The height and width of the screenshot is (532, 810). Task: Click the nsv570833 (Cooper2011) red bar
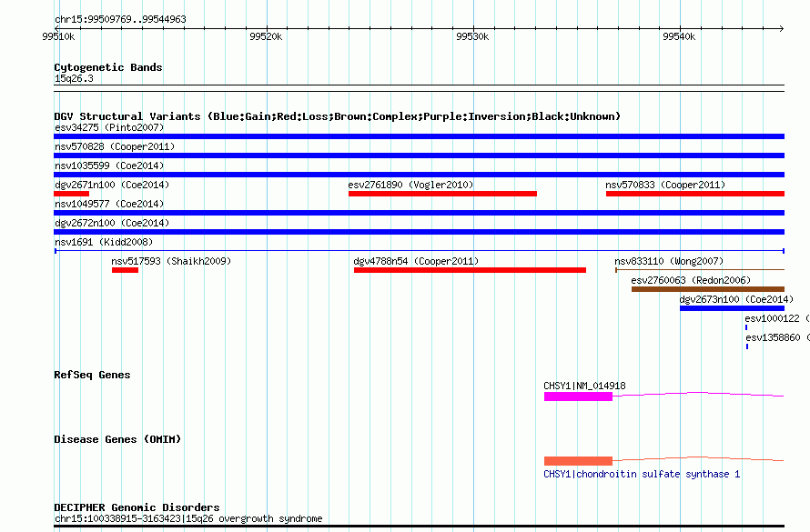click(x=695, y=194)
